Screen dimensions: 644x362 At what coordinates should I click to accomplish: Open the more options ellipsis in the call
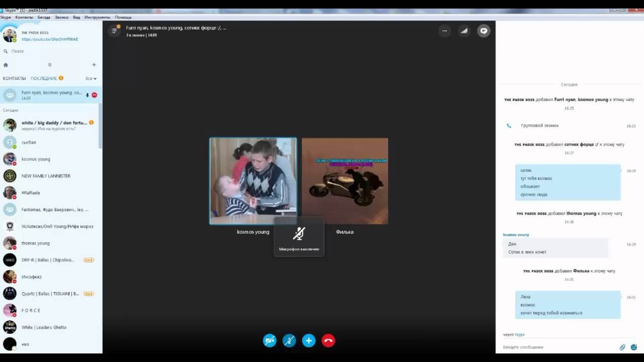point(444,31)
